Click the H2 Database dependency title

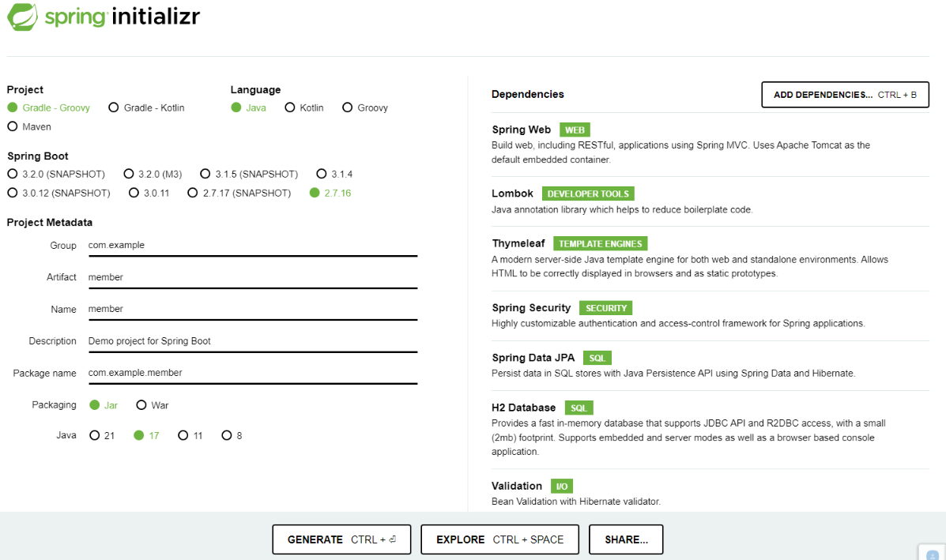click(x=524, y=408)
